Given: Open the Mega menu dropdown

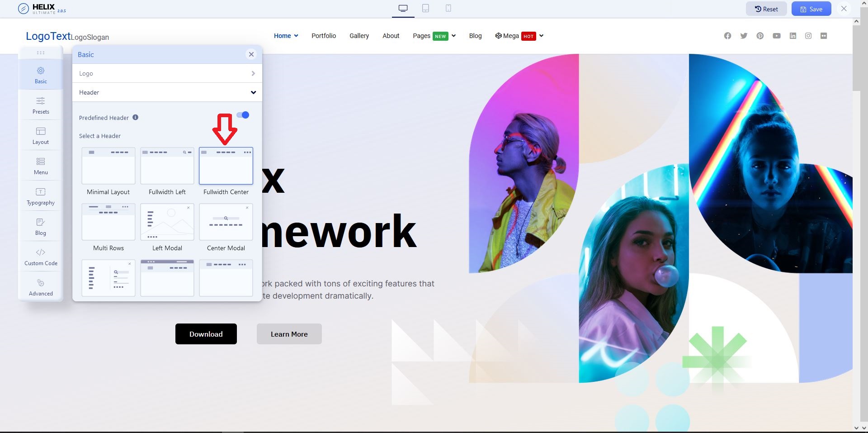Looking at the screenshot, I should click(x=519, y=36).
